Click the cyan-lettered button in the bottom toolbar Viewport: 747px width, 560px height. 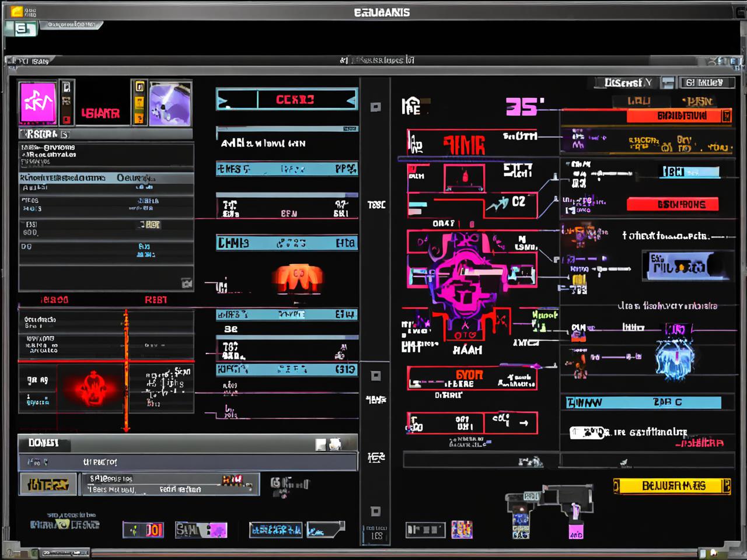tap(276, 530)
